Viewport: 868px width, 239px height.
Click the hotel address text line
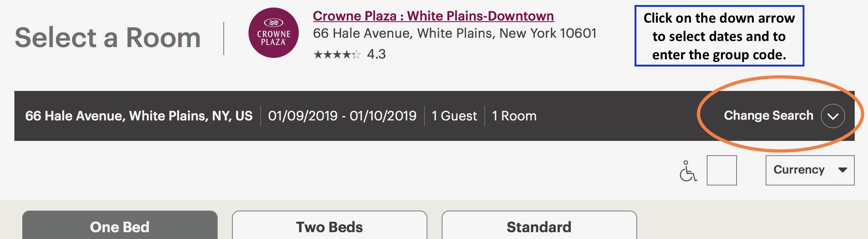455,33
